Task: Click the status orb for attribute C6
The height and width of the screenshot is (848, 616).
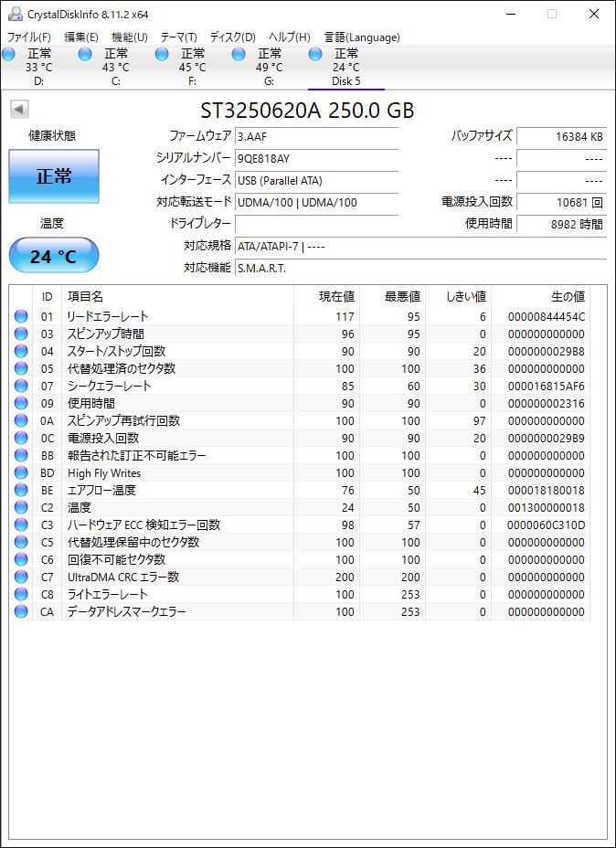Action: pos(21,559)
